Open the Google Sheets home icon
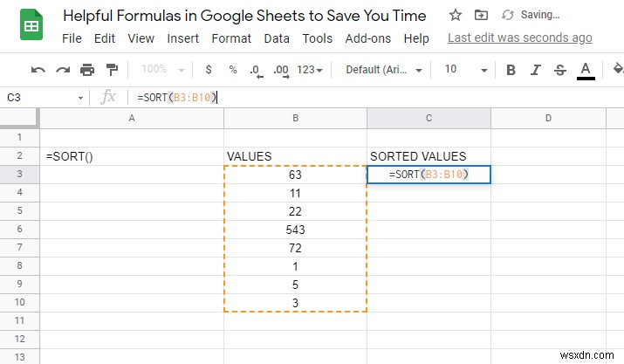Viewport: 624px width, 364px height. pyautogui.click(x=30, y=27)
